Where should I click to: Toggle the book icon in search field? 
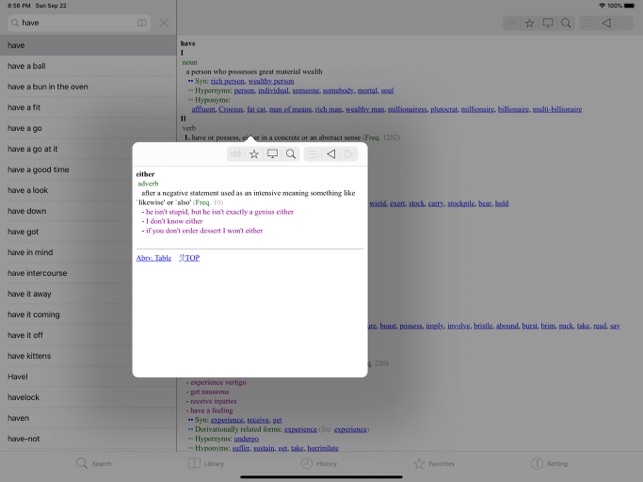pyautogui.click(x=141, y=23)
